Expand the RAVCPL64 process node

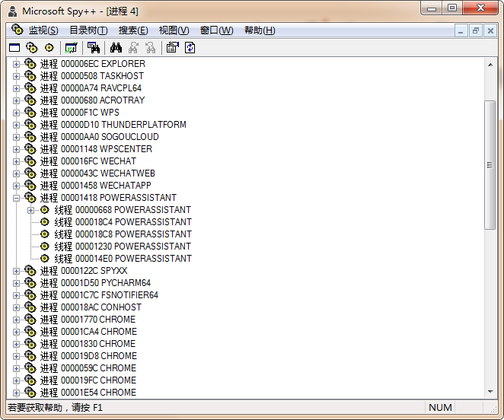[16, 89]
